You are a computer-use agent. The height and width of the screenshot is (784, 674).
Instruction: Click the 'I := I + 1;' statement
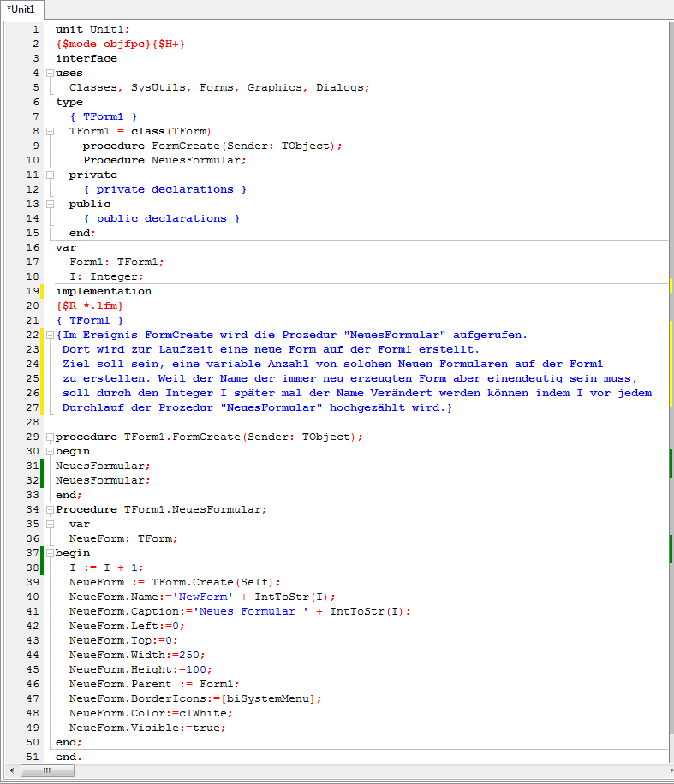pyautogui.click(x=106, y=568)
